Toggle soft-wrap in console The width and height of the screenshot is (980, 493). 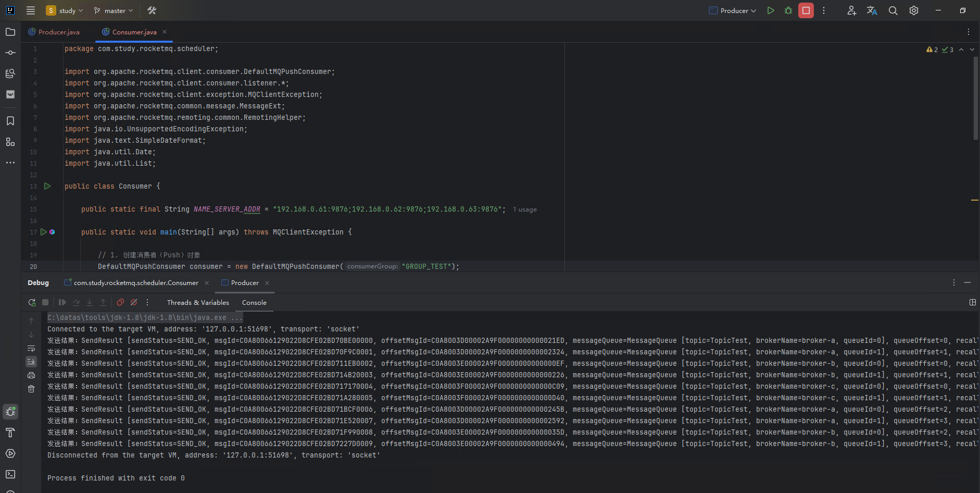tap(31, 348)
